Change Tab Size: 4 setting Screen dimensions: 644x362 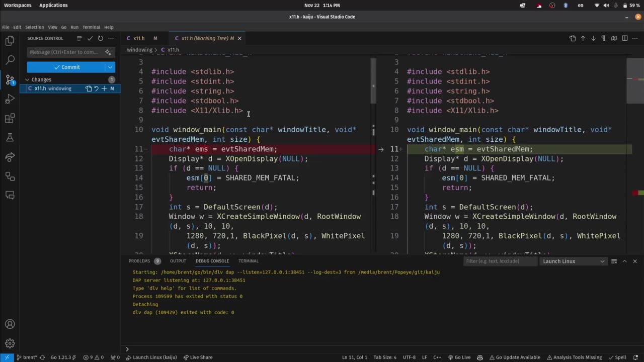pyautogui.click(x=385, y=357)
